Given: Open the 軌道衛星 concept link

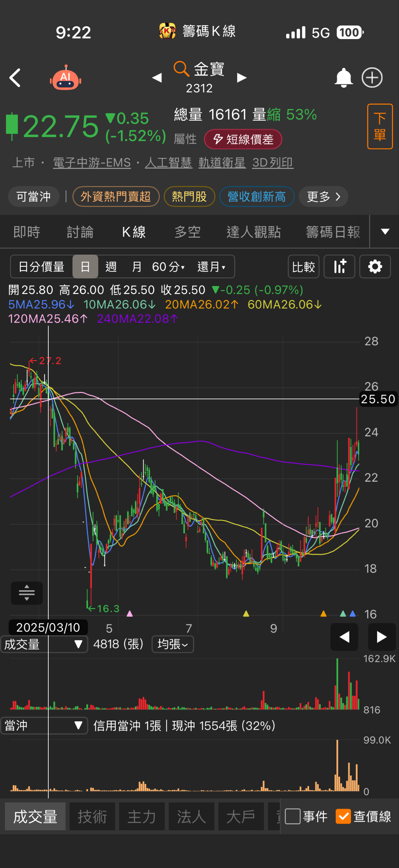Looking at the screenshot, I should (222, 162).
